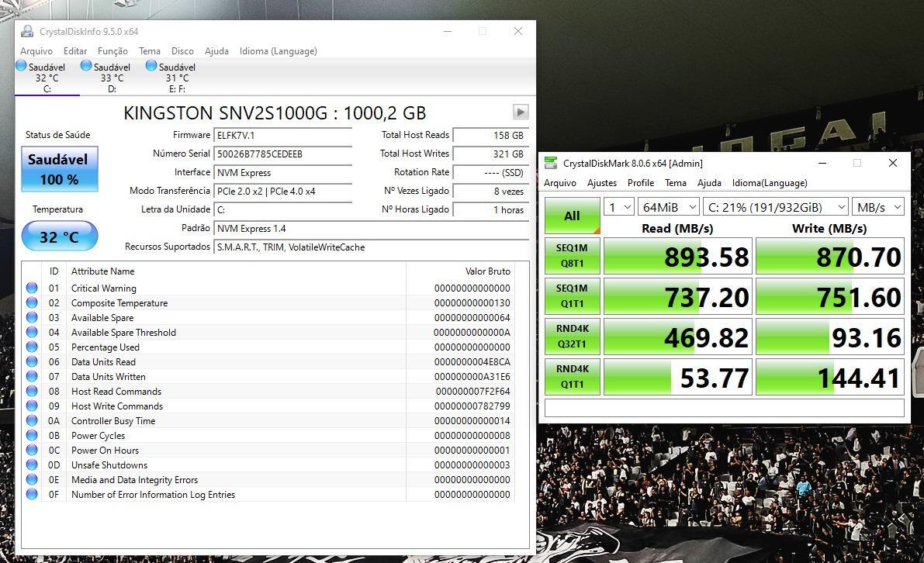Click the blue status icon for drive C:
This screenshot has height=563, width=924.
21,66
